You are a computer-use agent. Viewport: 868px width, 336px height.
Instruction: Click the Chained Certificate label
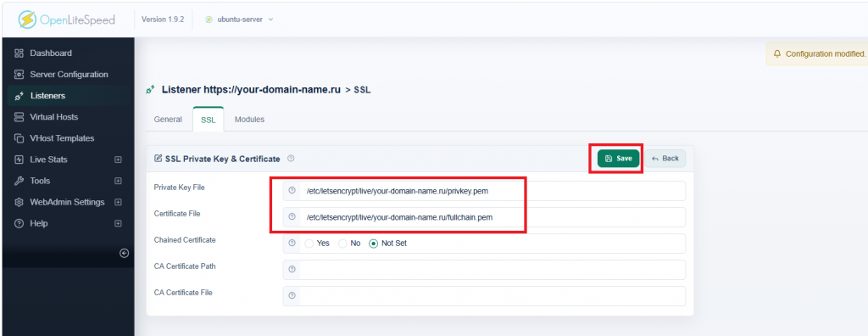click(x=185, y=240)
